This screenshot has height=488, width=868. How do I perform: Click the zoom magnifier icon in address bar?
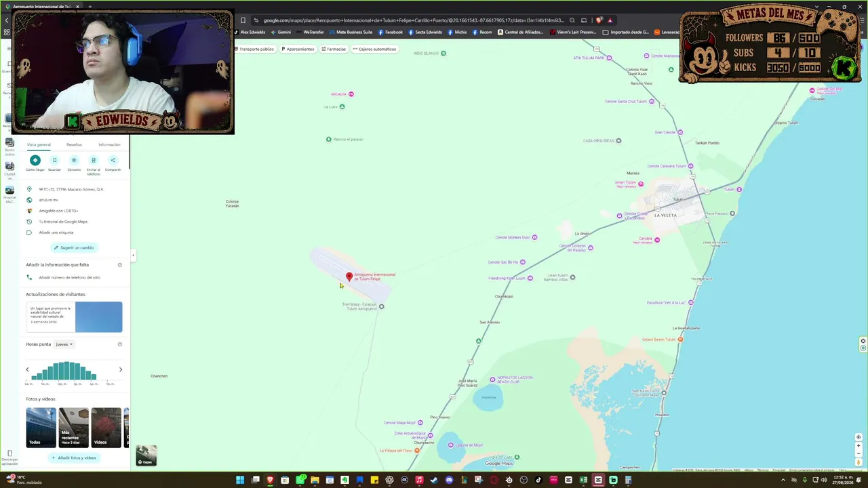572,20
